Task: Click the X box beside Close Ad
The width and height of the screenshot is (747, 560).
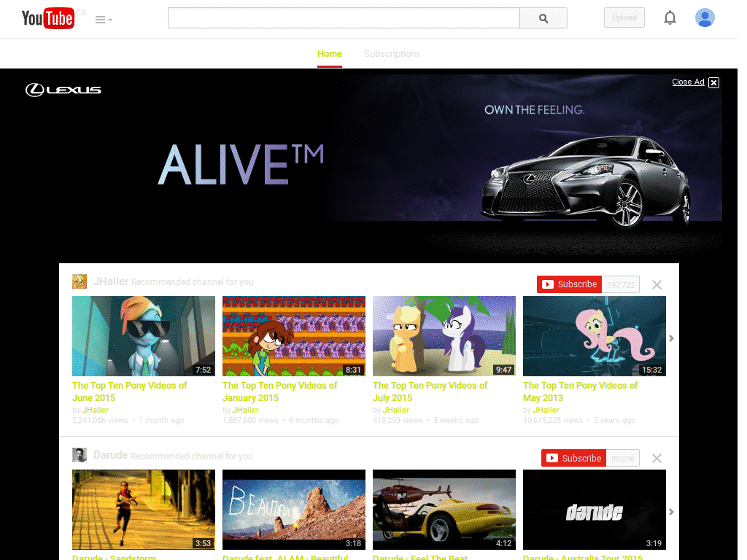Action: [713, 82]
